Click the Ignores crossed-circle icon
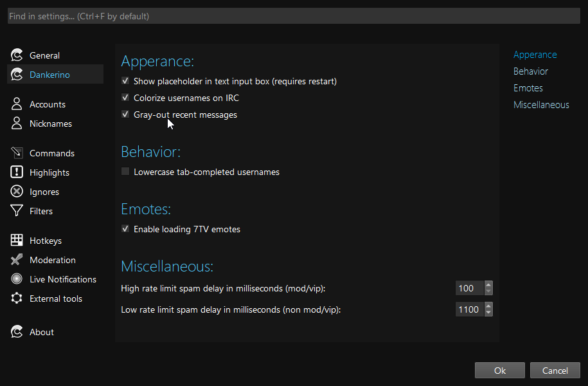The image size is (588, 386). pyautogui.click(x=17, y=192)
